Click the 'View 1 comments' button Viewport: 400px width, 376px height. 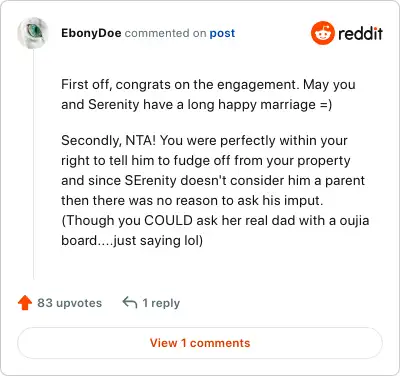pyautogui.click(x=200, y=343)
